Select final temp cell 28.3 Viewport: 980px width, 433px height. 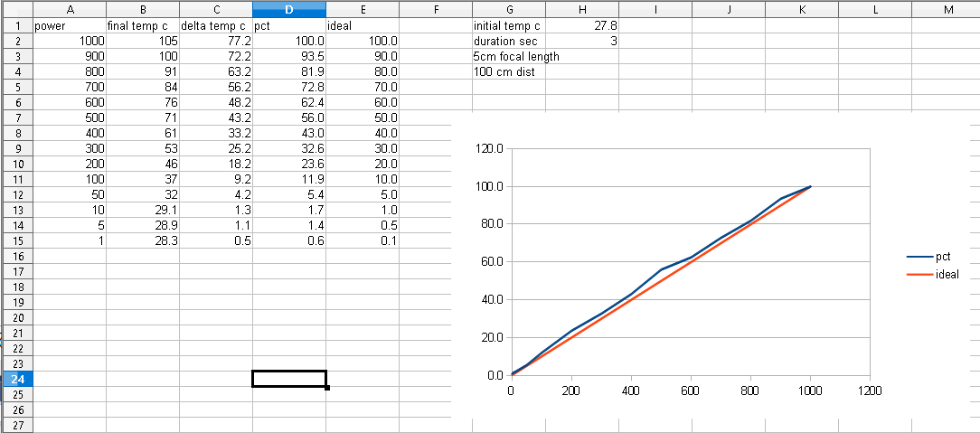(x=143, y=240)
